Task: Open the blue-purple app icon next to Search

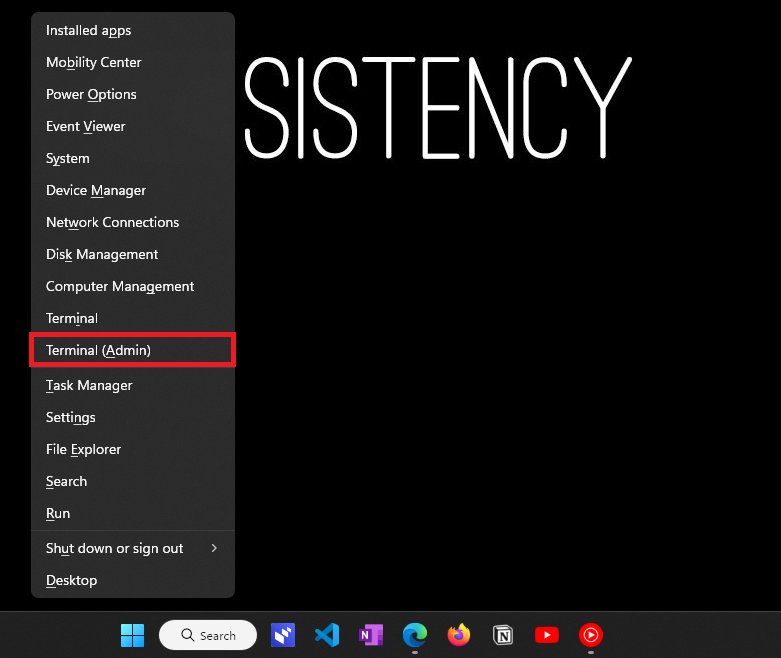Action: pyautogui.click(x=283, y=636)
